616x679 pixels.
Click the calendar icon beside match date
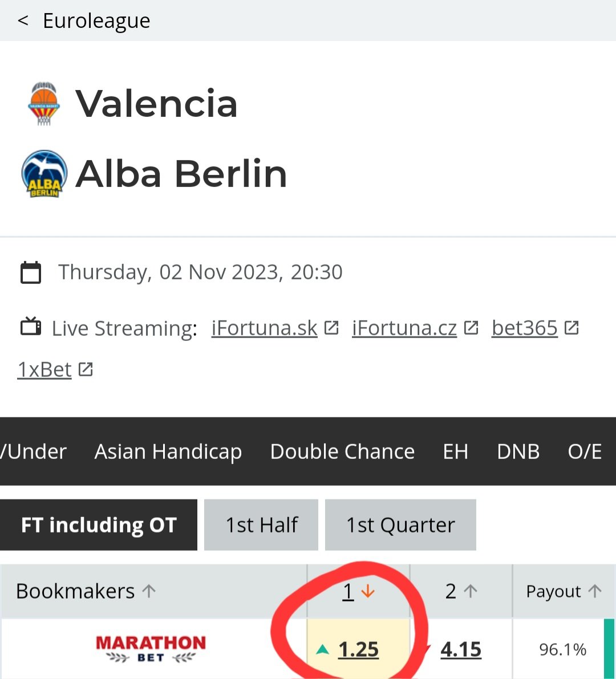[31, 273]
